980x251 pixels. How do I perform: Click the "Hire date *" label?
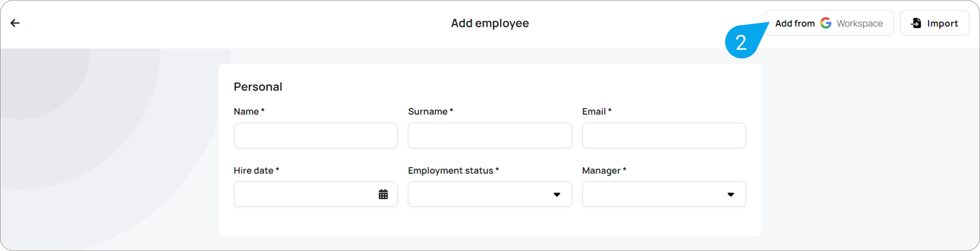pos(257,171)
